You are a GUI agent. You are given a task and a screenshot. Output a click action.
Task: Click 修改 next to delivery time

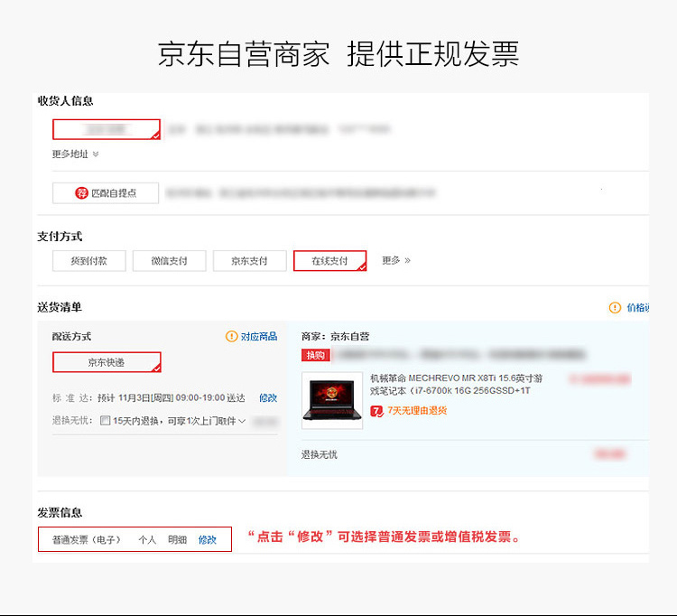point(268,397)
